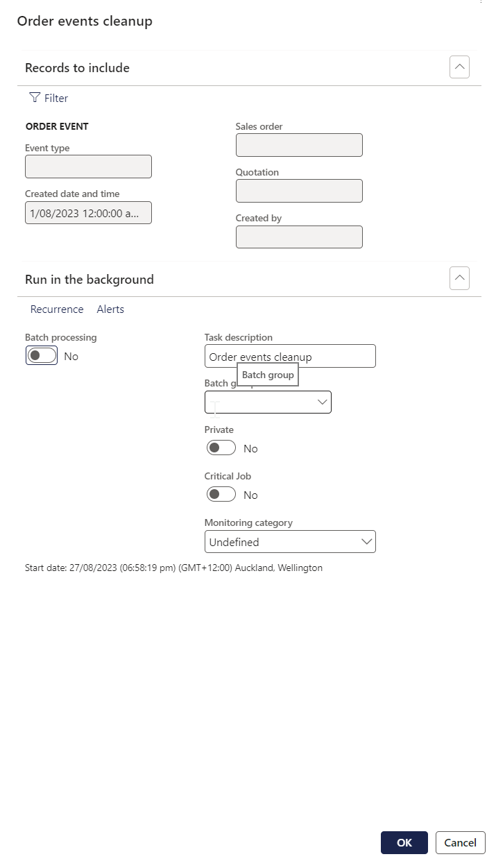Collapse the Run in the background section
Image resolution: width=496 pixels, height=868 pixels.
point(459,278)
